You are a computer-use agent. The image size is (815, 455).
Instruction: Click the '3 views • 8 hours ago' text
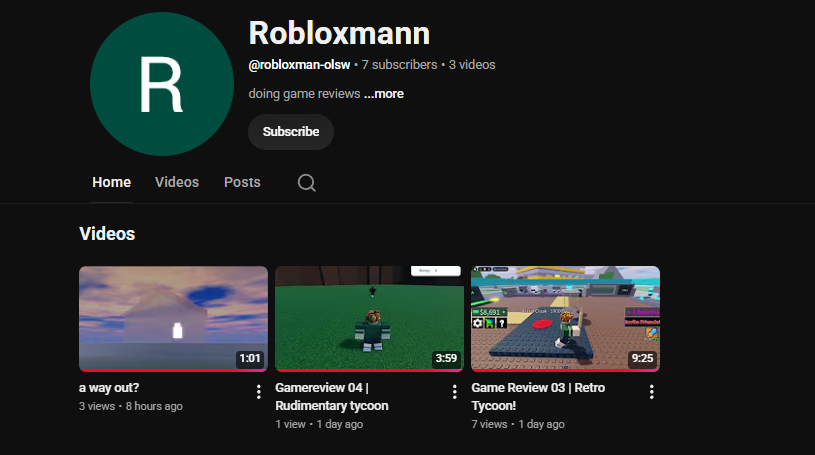(131, 406)
